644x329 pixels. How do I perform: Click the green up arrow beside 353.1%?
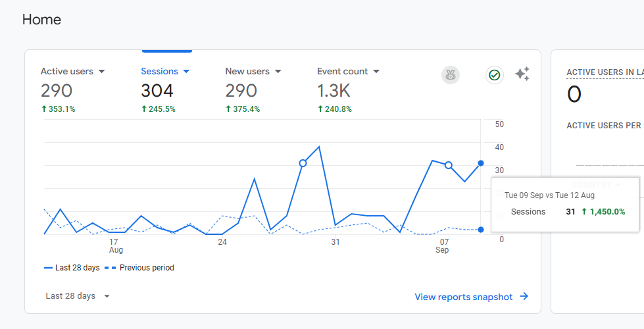[x=43, y=109]
